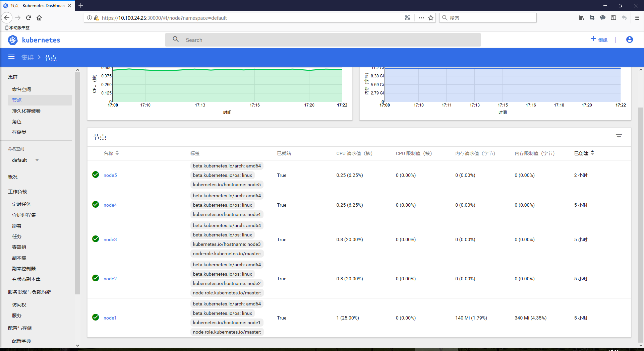The width and height of the screenshot is (644, 351).
Task: Open page actions ellipsis menu
Action: pos(421,18)
